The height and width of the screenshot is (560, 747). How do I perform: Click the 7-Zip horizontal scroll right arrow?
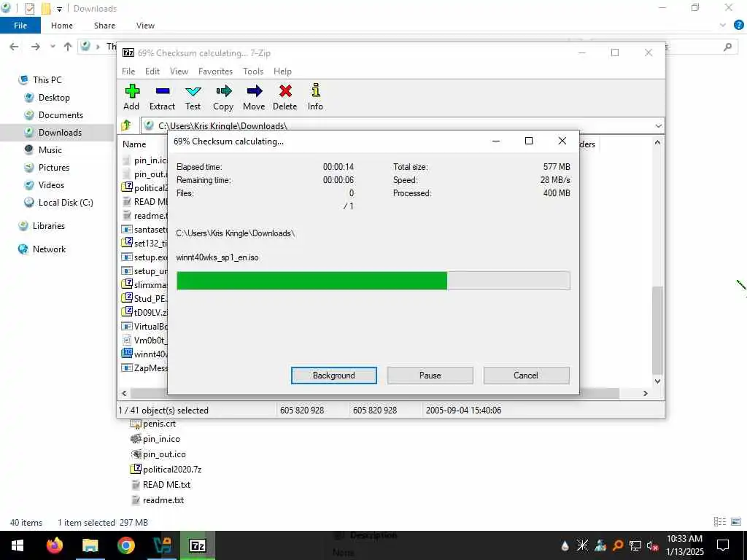click(x=646, y=393)
